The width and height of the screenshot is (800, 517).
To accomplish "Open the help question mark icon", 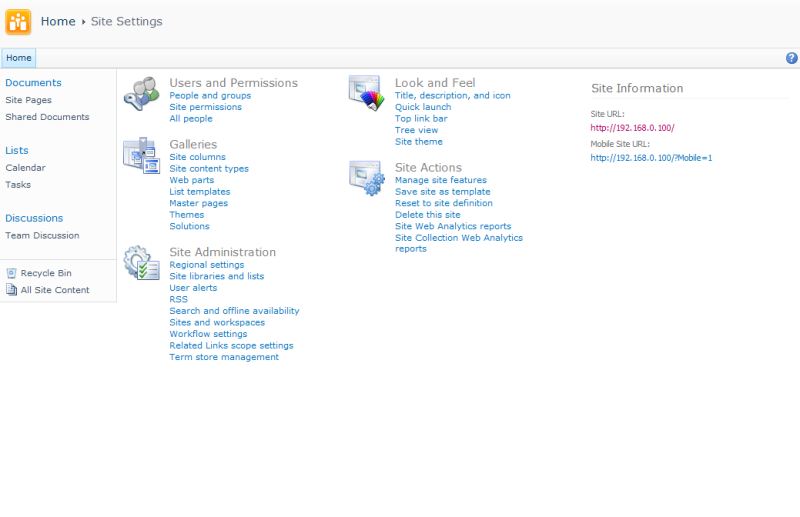I will (x=792, y=58).
